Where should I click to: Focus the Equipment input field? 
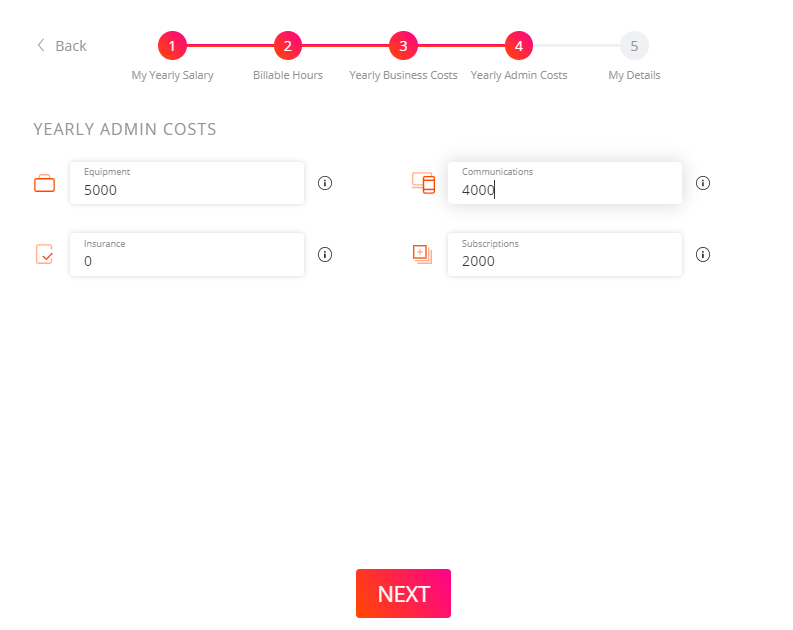pos(187,189)
